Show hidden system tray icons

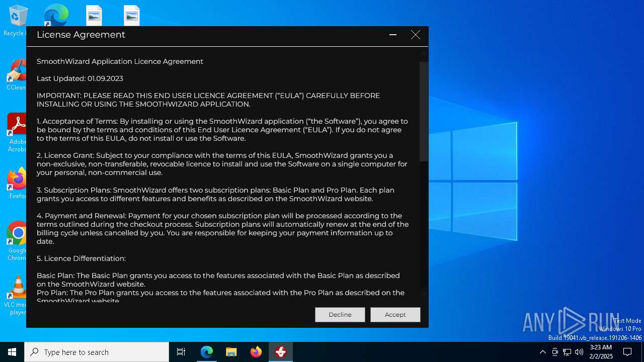(542, 352)
